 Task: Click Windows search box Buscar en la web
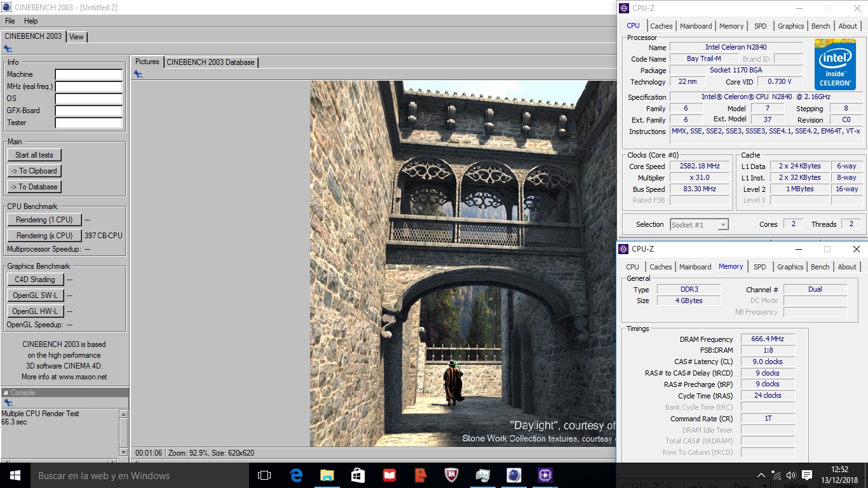click(139, 475)
